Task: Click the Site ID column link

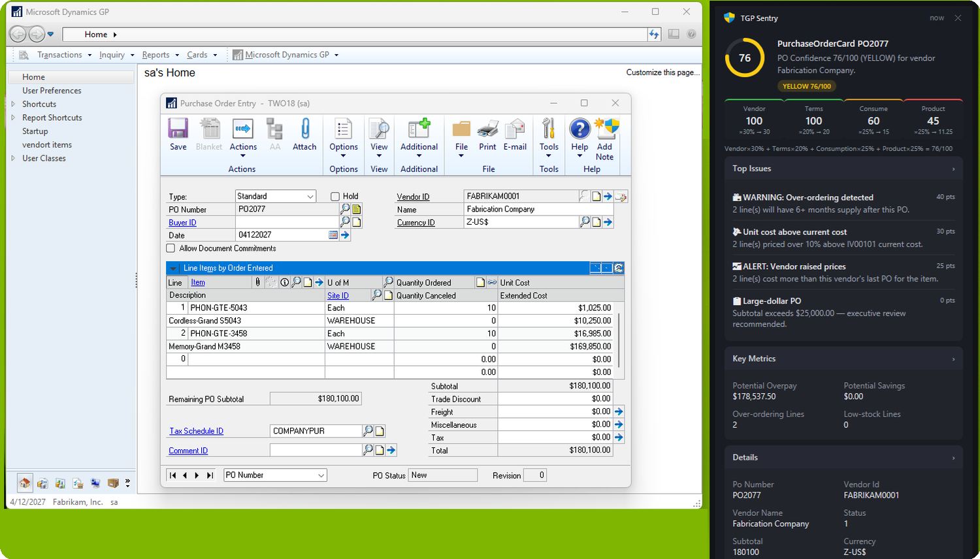Action: (338, 296)
